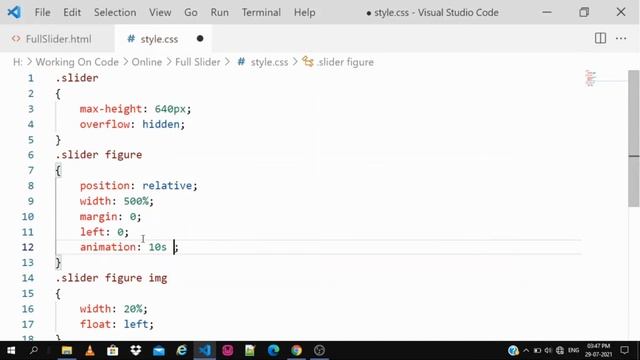
Task: Click line number 16 in the gutter
Action: 28,309
